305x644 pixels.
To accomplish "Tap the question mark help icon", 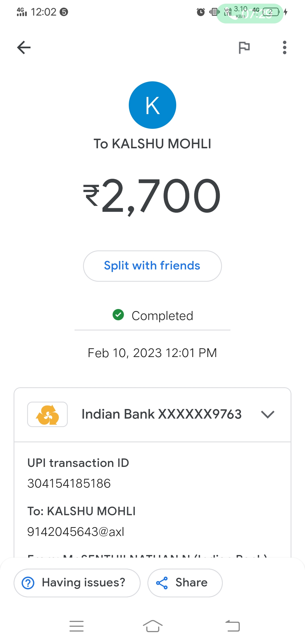I will point(28,583).
